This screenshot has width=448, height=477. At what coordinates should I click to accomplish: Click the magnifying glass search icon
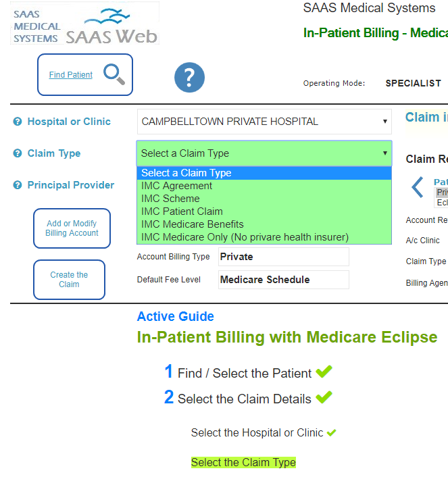point(114,74)
